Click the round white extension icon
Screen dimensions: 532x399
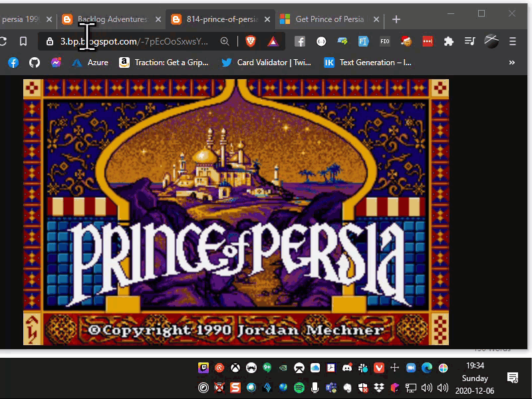(x=321, y=41)
